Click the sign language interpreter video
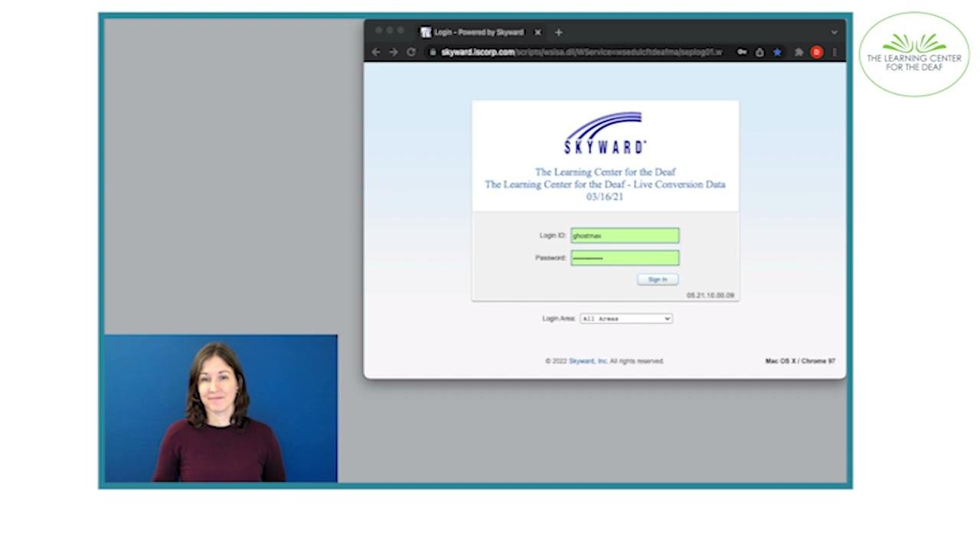Screen dimensions: 980x551 (220, 409)
